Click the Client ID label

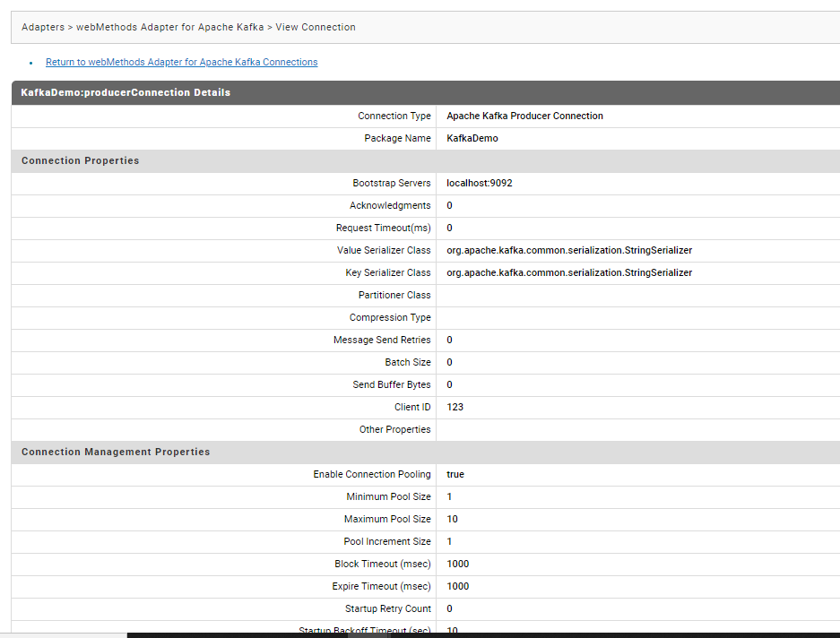[x=412, y=407]
